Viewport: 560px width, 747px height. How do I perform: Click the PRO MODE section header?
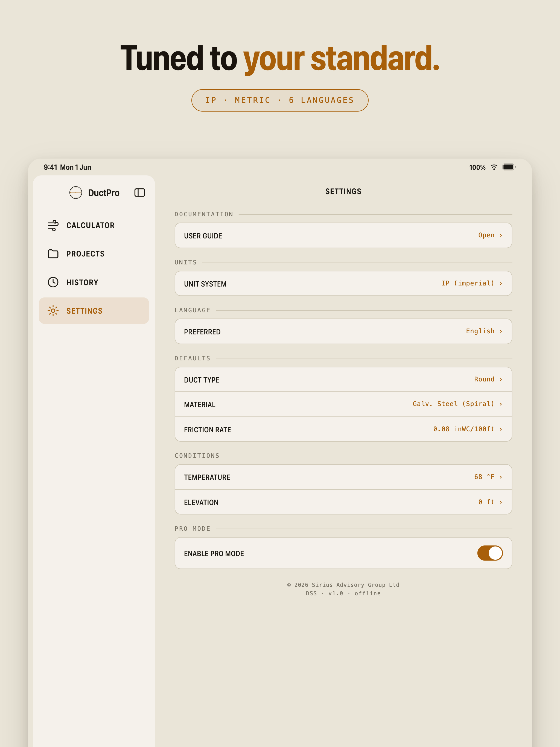(192, 529)
